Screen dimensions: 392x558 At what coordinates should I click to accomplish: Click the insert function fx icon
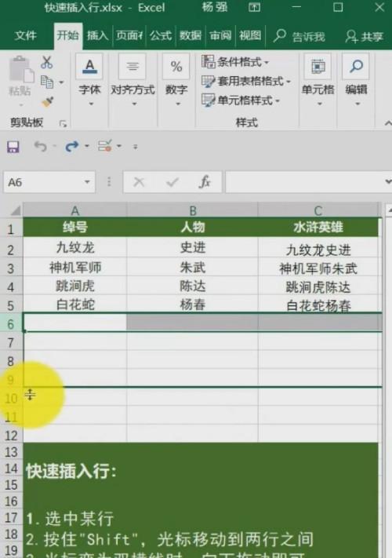click(x=205, y=182)
